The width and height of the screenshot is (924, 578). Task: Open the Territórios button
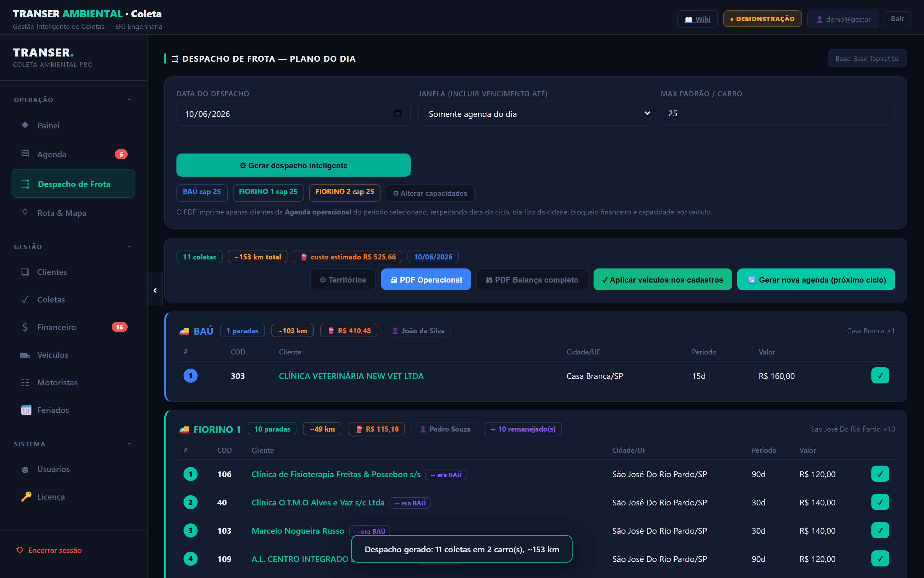pyautogui.click(x=343, y=280)
